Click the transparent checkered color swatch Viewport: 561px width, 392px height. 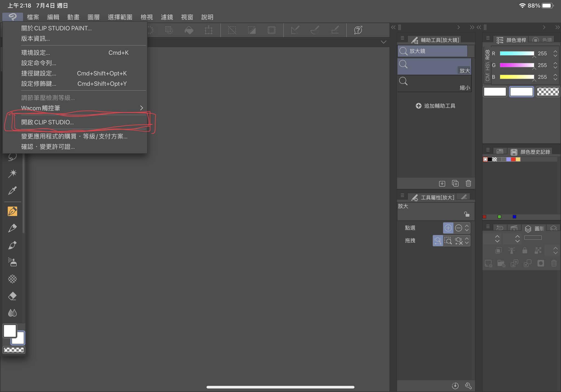click(x=548, y=91)
